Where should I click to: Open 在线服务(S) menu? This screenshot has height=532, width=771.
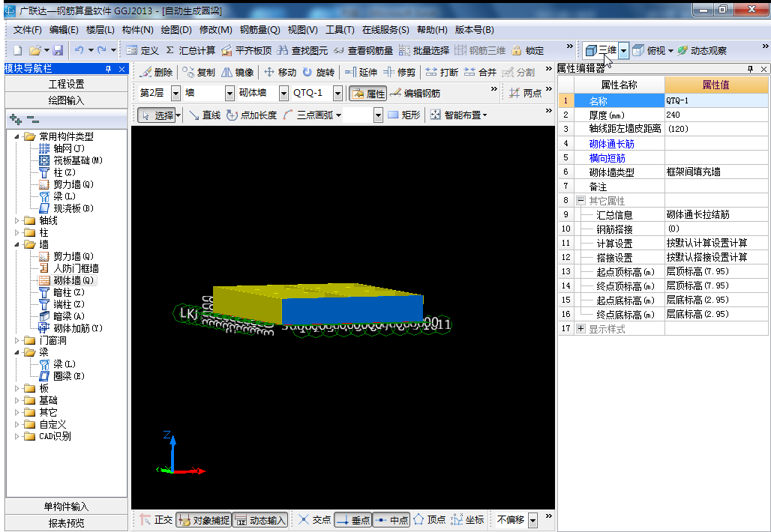[x=385, y=30]
